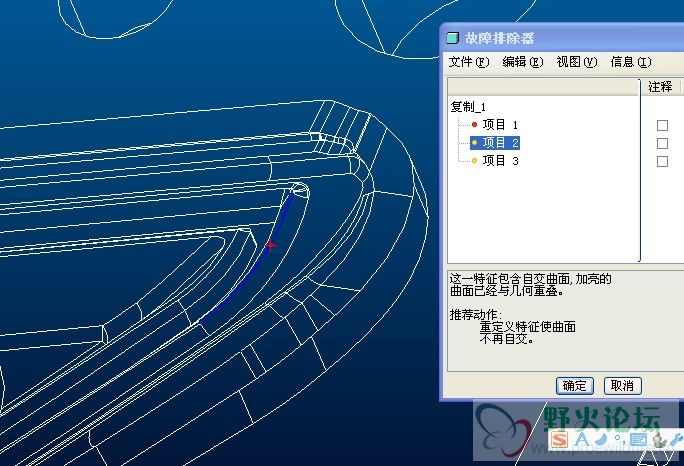Tick the 注释 checkbox for 项目 3
This screenshot has height=466, width=684.
pyautogui.click(x=662, y=161)
